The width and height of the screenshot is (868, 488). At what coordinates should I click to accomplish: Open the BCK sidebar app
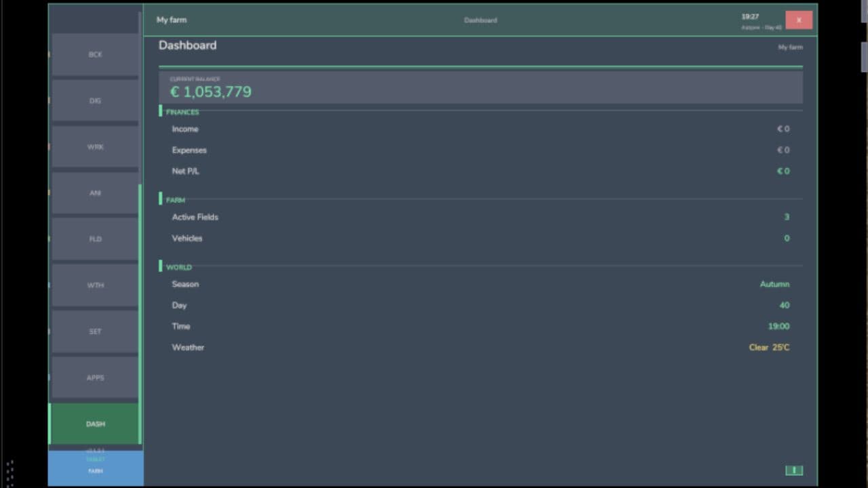(x=95, y=54)
